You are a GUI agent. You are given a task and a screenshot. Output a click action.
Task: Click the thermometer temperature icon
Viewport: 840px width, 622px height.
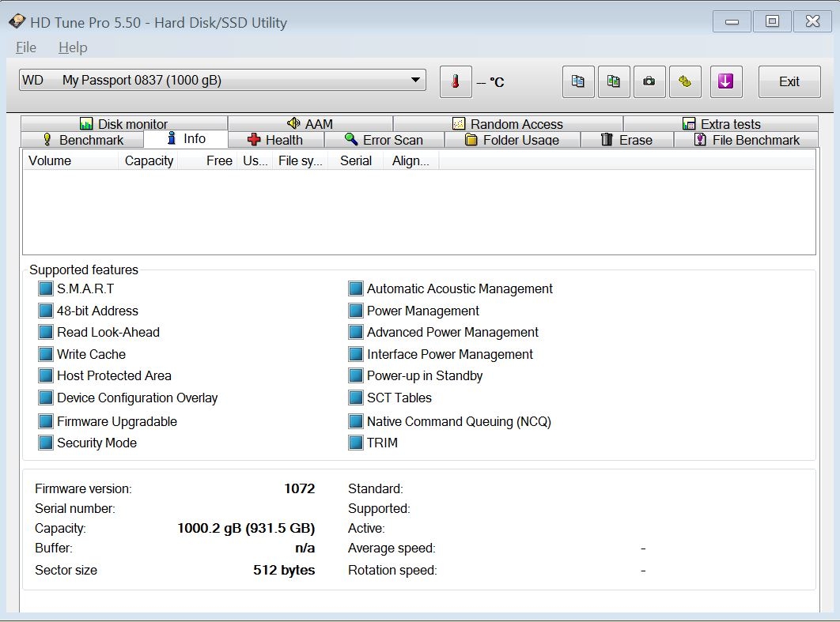tap(456, 82)
